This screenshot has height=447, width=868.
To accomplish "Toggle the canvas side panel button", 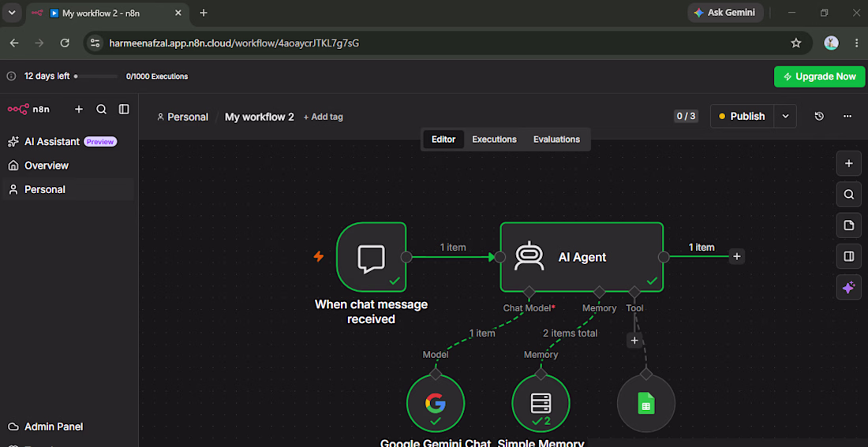I will pyautogui.click(x=848, y=256).
